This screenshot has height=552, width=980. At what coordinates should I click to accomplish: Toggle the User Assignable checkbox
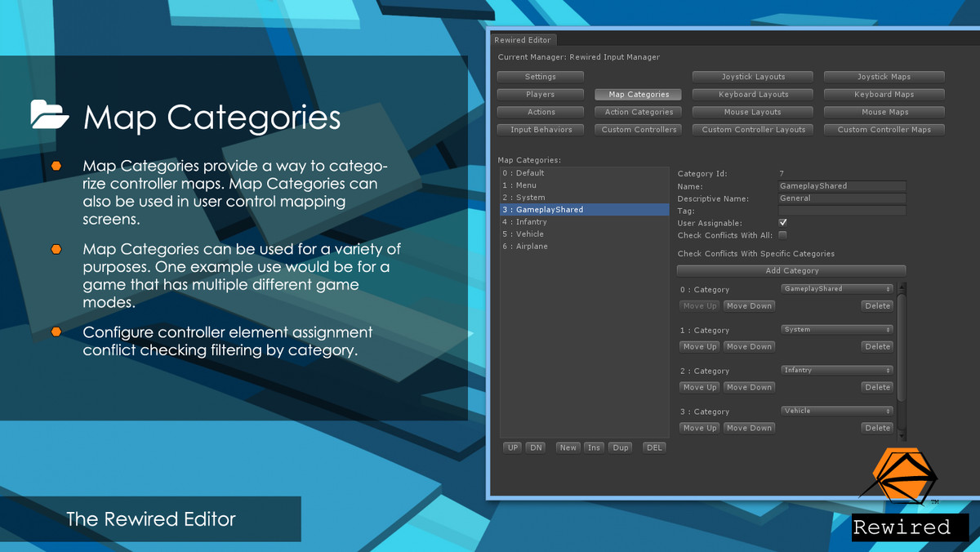782,223
